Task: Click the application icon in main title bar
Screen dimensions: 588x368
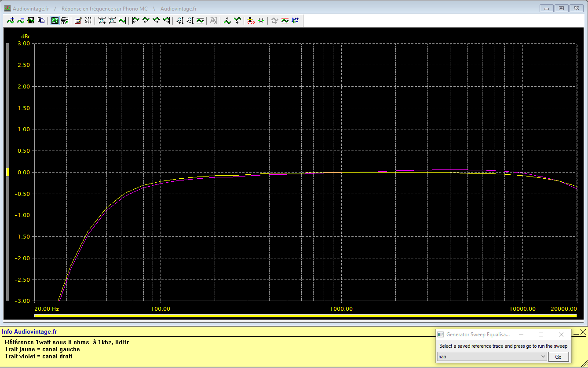Action: click(7, 8)
